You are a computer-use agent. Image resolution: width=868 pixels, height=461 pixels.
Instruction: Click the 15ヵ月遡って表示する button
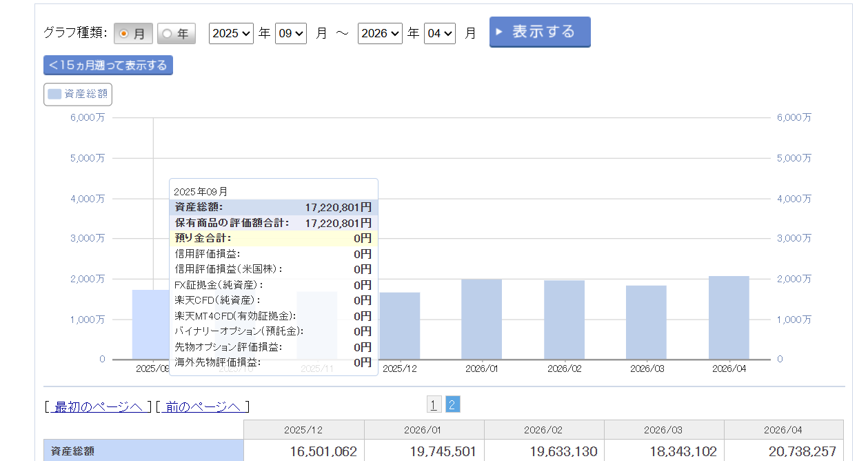point(108,66)
